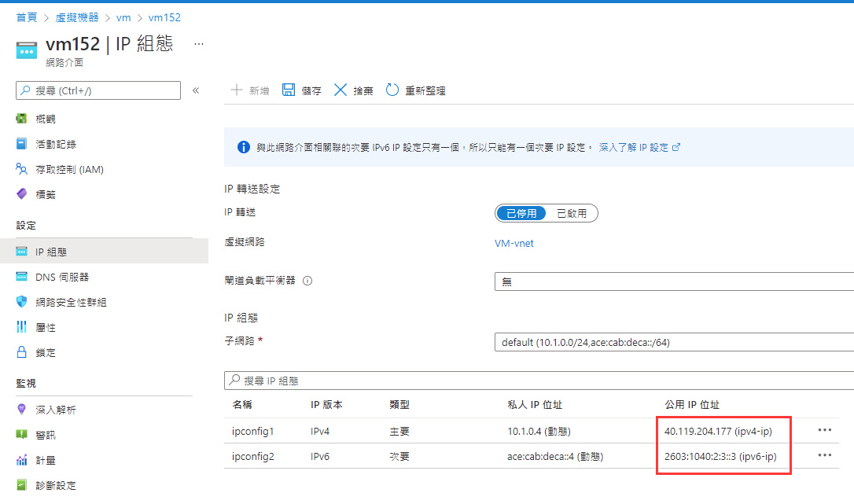Set IP 轉送 to 已啟用
This screenshot has width=854, height=504.
[x=572, y=213]
